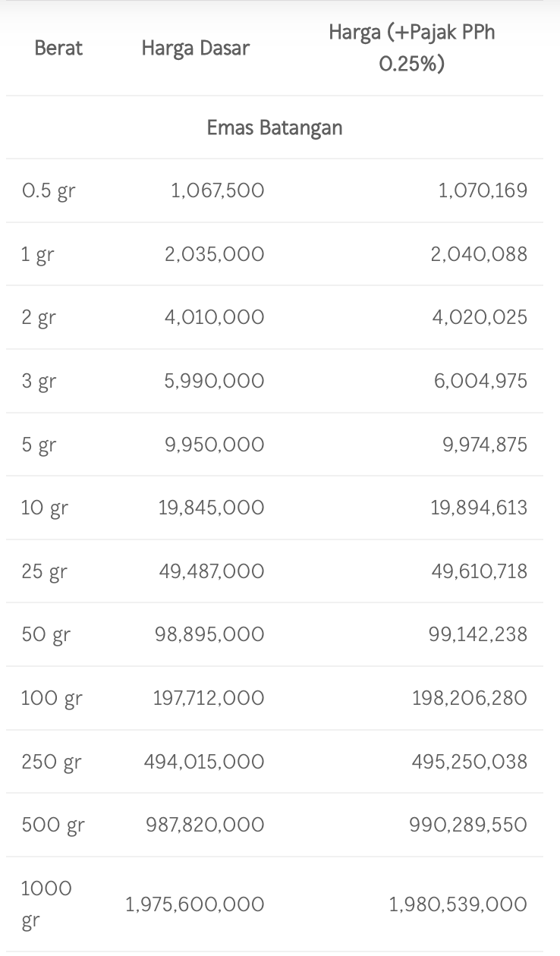Click base price 49,487,000

click(x=212, y=571)
